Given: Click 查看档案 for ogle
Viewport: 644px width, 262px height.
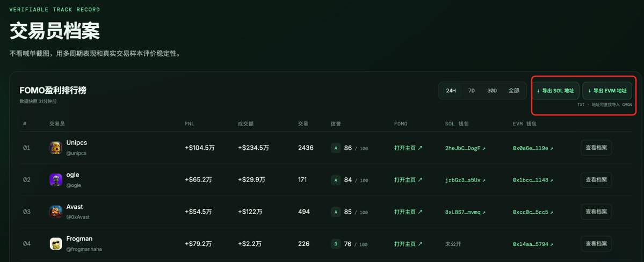Looking at the screenshot, I should click(596, 180).
